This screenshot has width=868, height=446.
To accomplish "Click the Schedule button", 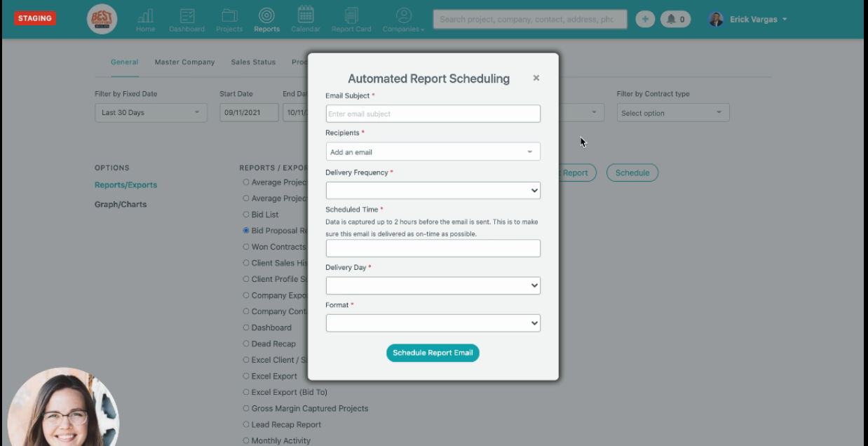I will (632, 173).
